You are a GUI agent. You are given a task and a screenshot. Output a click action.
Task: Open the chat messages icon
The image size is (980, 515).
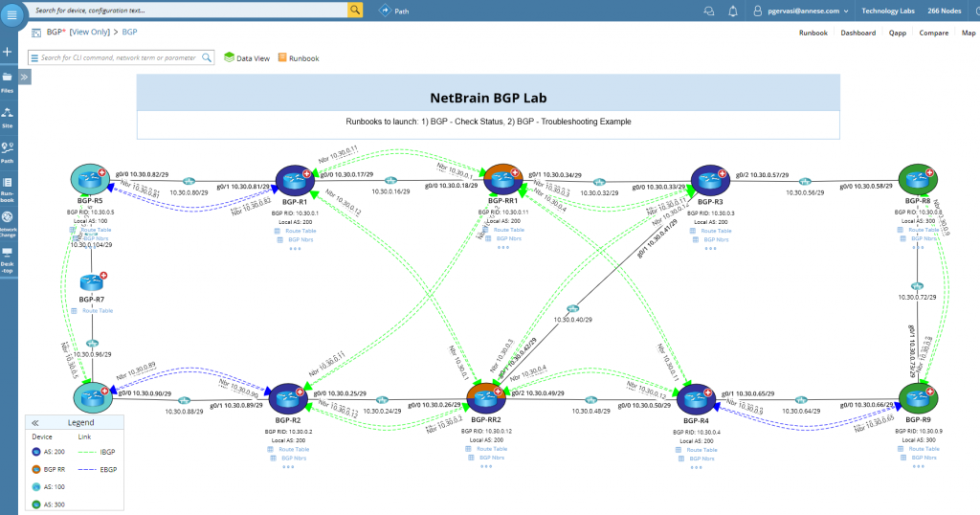coord(709,11)
